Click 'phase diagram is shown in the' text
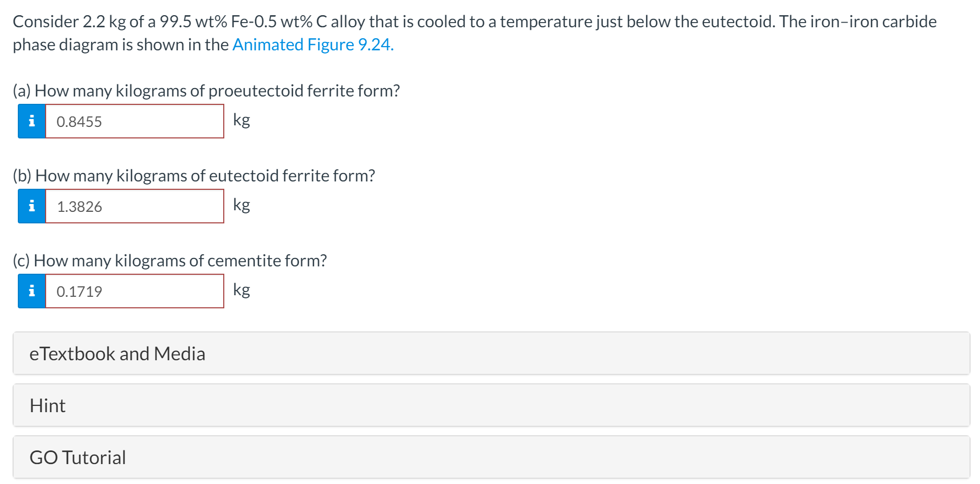 point(121,45)
